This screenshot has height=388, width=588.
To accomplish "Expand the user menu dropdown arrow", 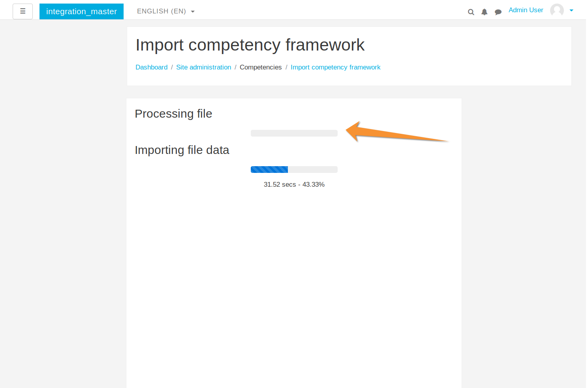I will pyautogui.click(x=571, y=11).
